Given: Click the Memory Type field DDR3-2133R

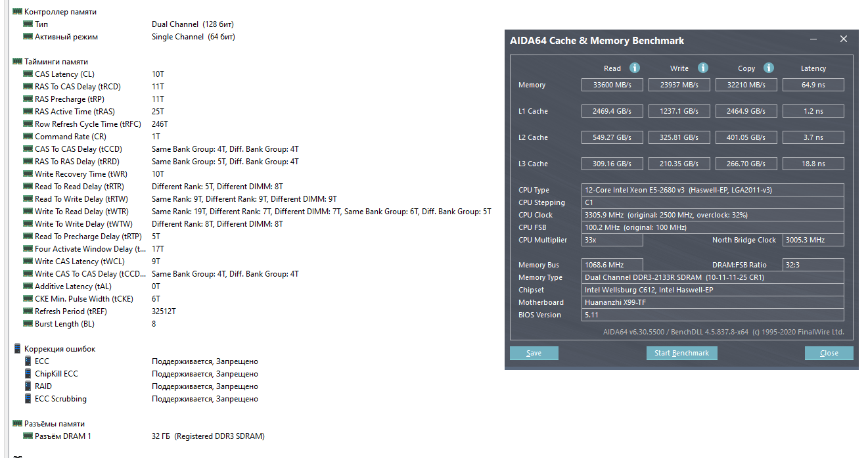Looking at the screenshot, I should coord(713,277).
